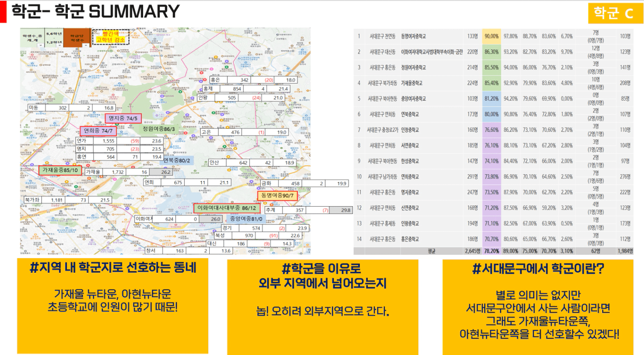Click 서대문구 천연동 in row 1

(382, 36)
